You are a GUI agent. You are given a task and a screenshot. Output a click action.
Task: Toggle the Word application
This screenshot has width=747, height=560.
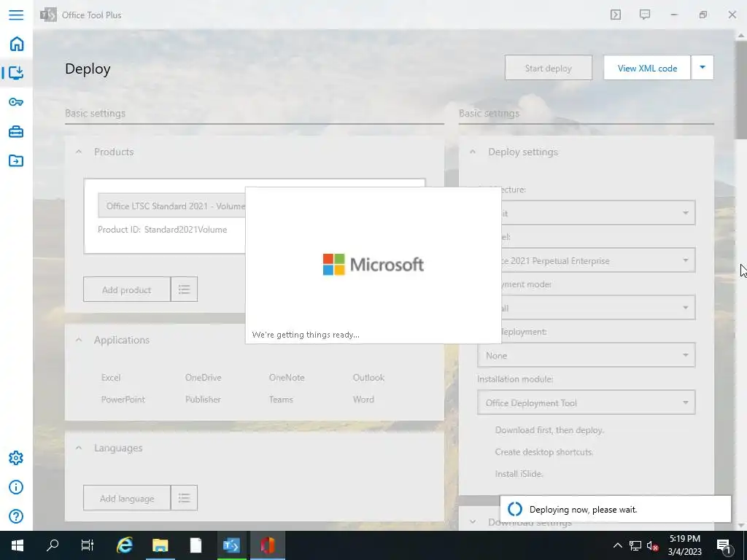tap(363, 400)
